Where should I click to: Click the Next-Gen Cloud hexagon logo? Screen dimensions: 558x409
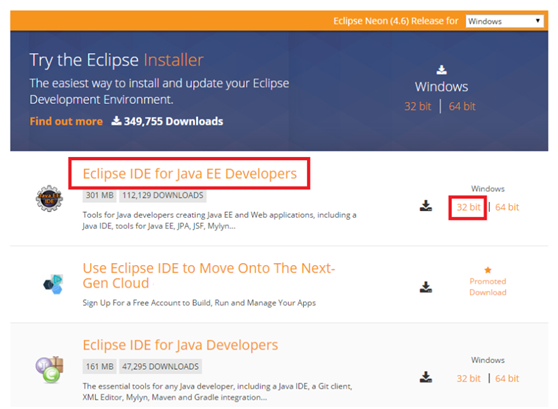click(x=53, y=284)
